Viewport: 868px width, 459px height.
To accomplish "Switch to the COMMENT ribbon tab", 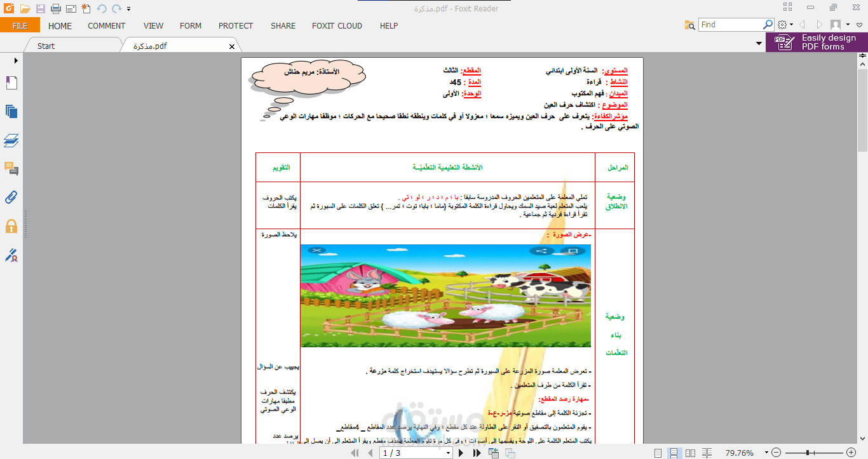I will coord(106,26).
